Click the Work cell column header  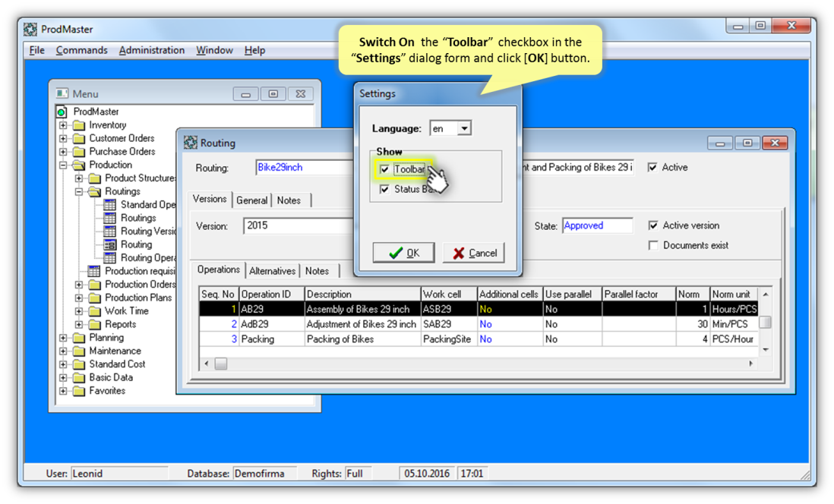pyautogui.click(x=448, y=294)
